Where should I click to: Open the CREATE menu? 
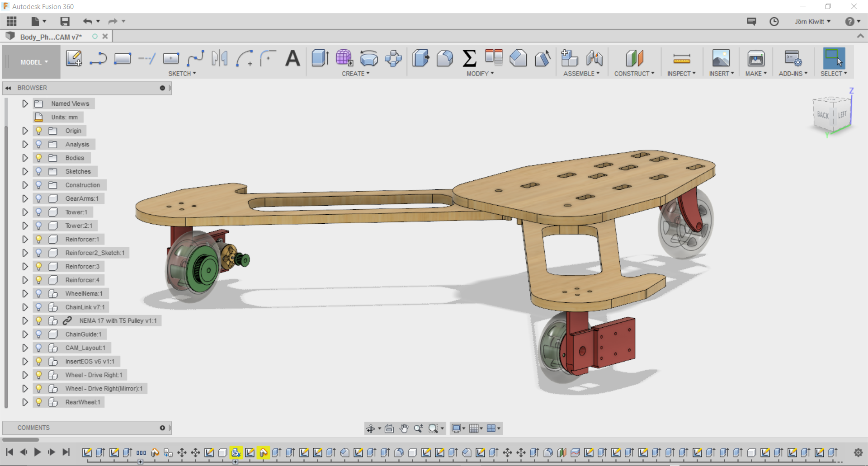click(x=356, y=74)
